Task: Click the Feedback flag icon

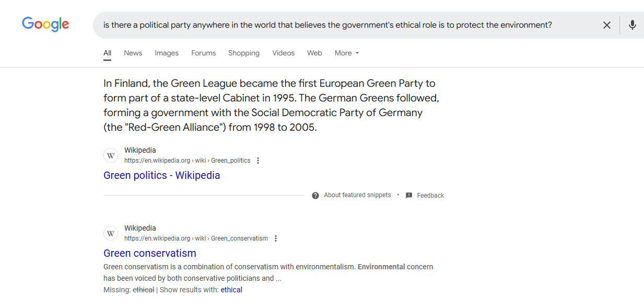Action: point(409,196)
